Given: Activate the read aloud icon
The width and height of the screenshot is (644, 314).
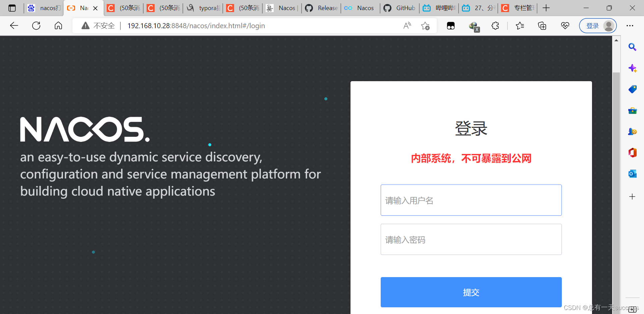Looking at the screenshot, I should 407,26.
